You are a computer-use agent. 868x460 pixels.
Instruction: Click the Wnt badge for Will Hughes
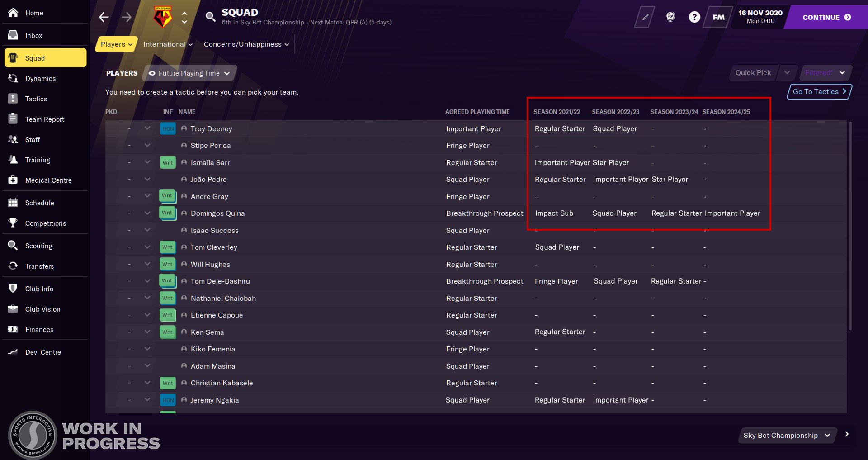pyautogui.click(x=168, y=264)
